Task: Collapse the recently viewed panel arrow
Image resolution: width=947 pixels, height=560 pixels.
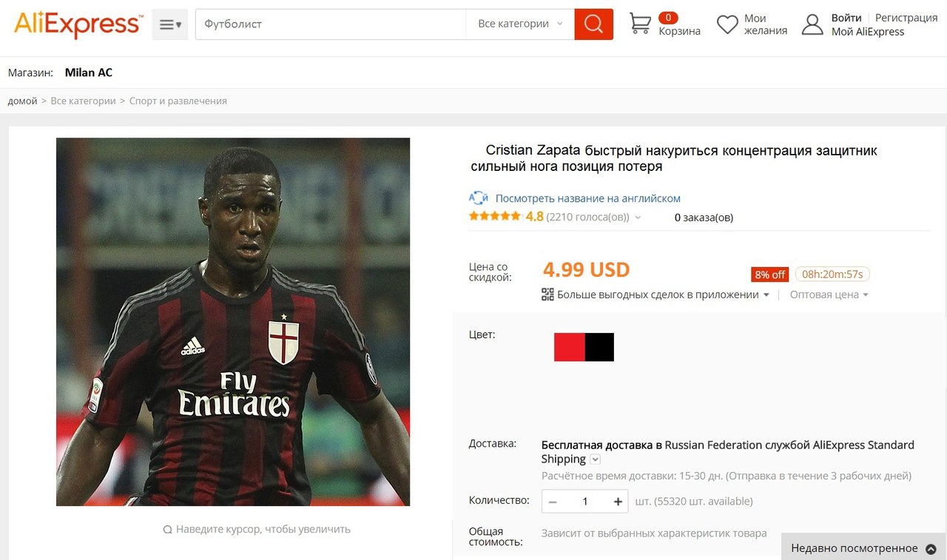Action: (931, 549)
